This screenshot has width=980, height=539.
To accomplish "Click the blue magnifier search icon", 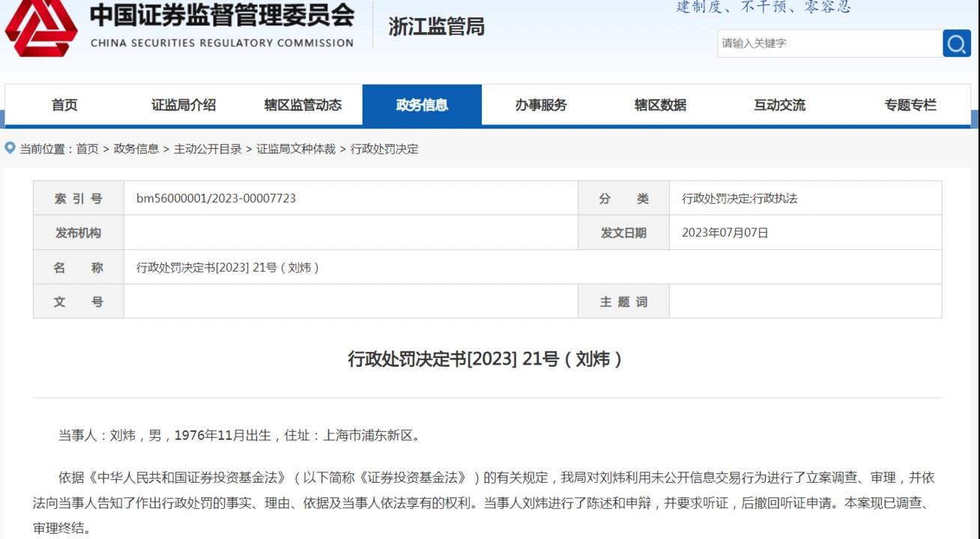I will (956, 43).
